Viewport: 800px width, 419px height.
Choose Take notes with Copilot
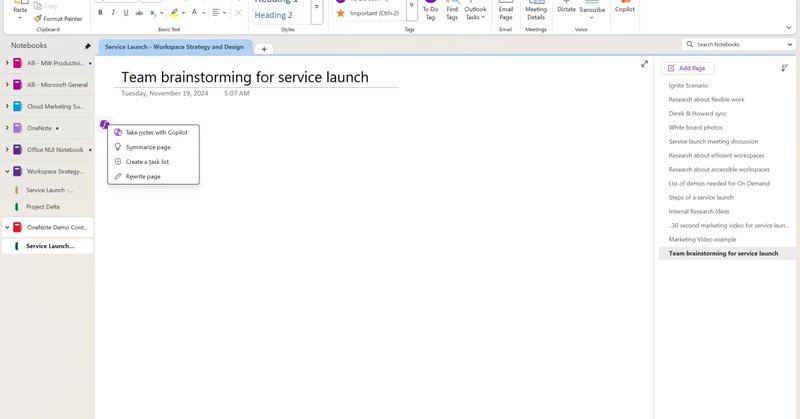pos(153,132)
